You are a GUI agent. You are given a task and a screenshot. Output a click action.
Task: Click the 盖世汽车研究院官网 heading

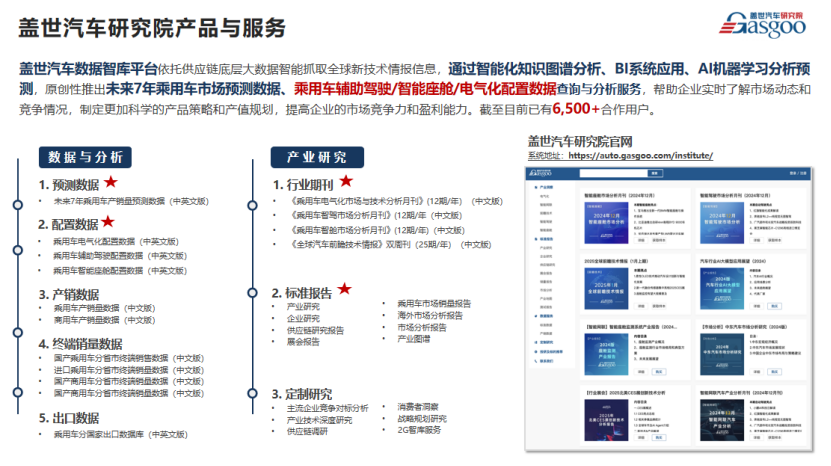click(x=580, y=142)
